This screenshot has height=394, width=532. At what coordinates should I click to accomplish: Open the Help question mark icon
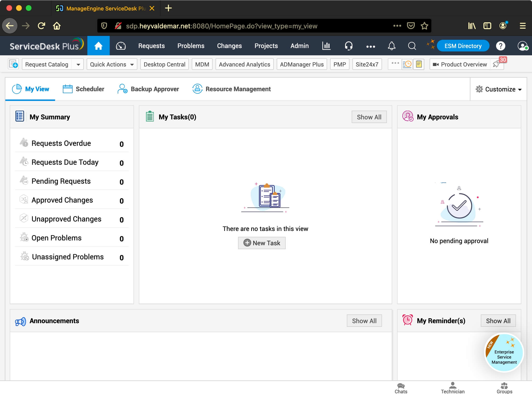point(501,46)
